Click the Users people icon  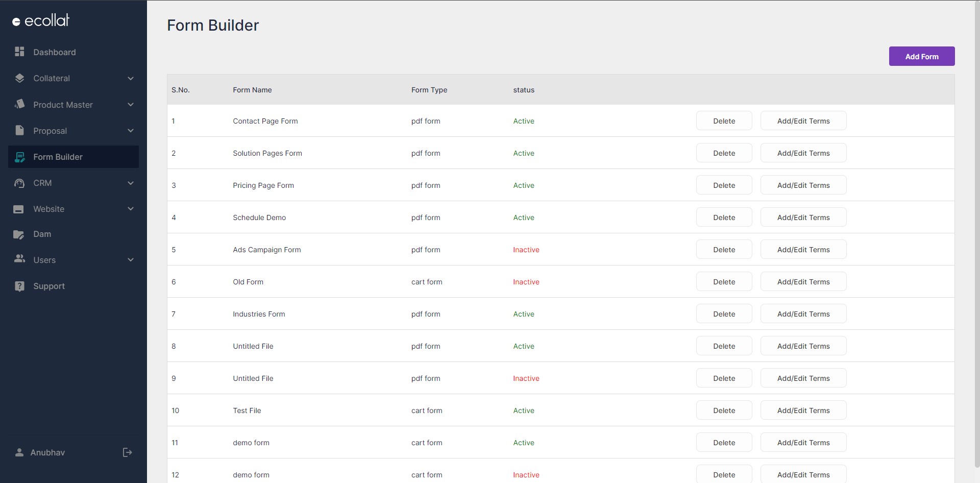click(19, 260)
